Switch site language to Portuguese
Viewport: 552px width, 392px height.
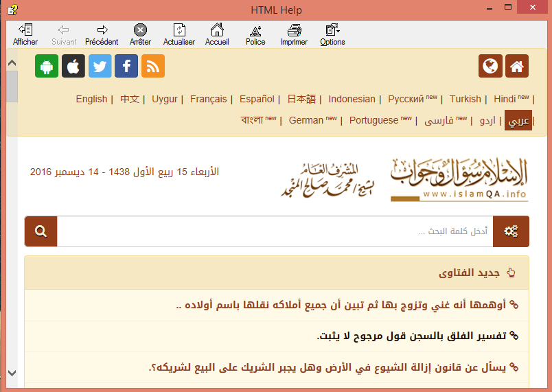tap(374, 120)
